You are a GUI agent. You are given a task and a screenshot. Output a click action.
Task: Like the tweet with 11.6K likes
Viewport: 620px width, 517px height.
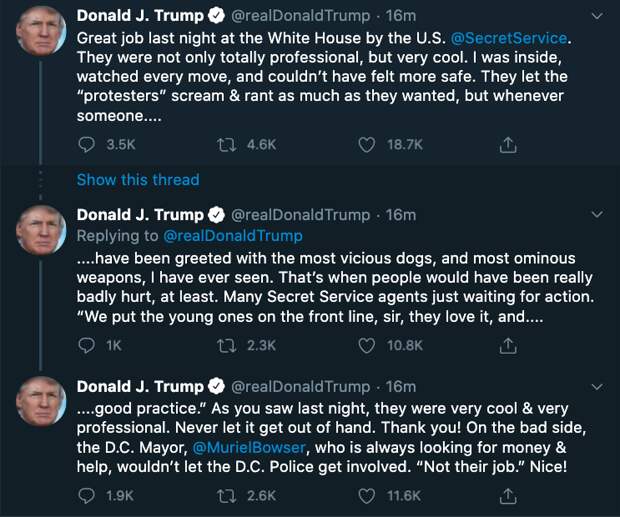coord(367,497)
